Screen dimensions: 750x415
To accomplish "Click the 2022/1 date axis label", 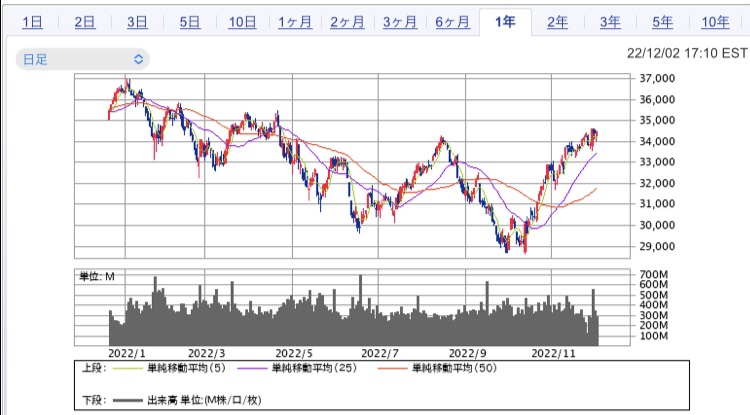I will tap(126, 353).
